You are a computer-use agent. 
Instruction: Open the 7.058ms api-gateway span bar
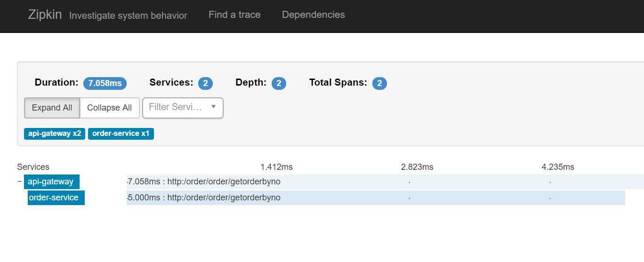point(385,182)
